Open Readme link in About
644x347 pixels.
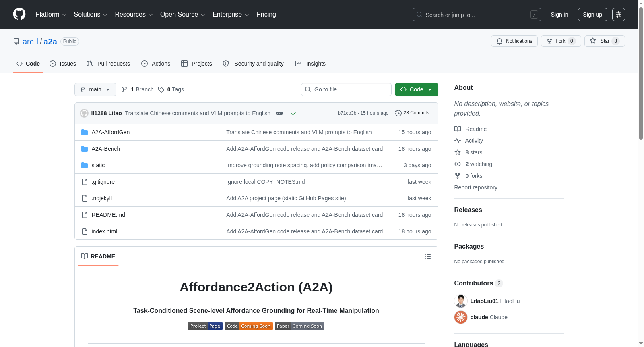click(x=471, y=129)
